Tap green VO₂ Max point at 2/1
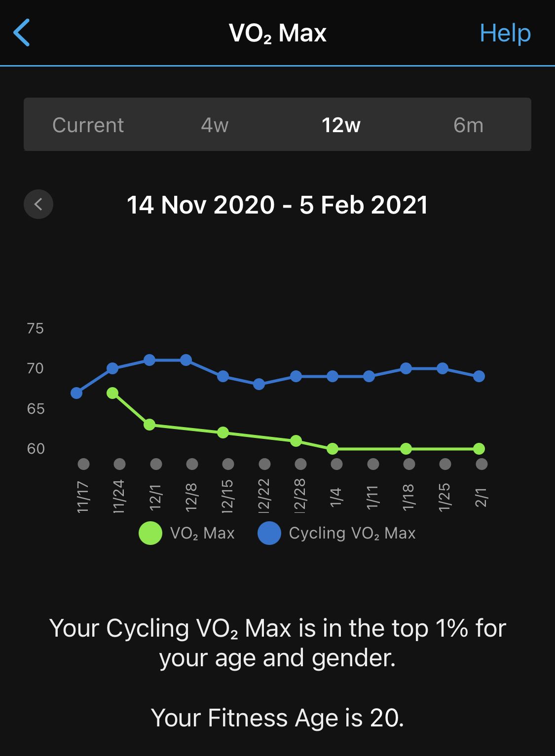555x756 pixels. coord(479,449)
